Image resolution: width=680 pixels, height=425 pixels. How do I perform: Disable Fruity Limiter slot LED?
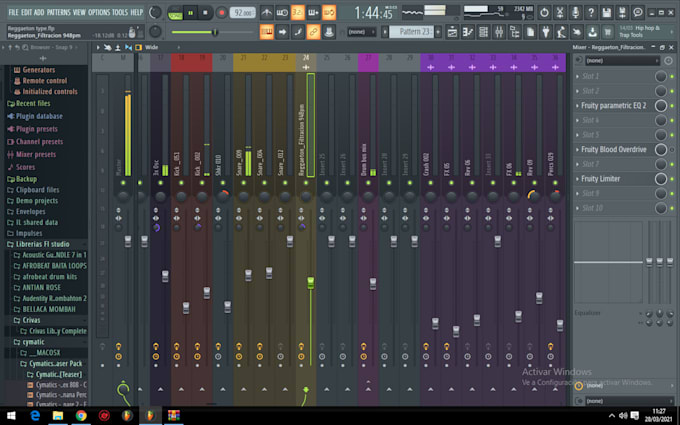pos(672,179)
